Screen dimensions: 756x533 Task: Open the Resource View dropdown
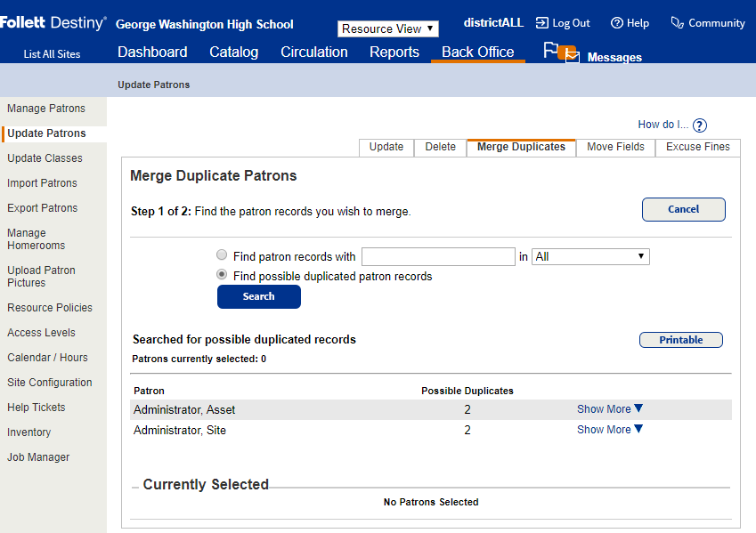388,28
